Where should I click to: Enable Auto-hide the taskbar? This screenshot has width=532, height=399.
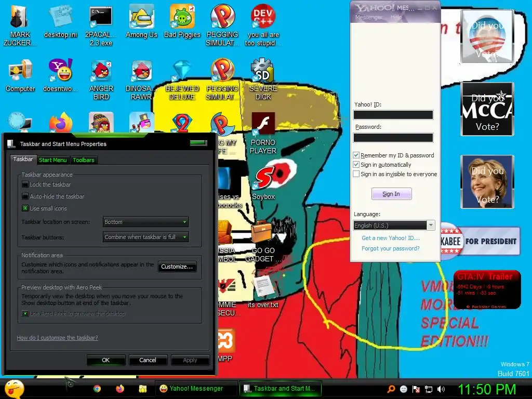(25, 196)
